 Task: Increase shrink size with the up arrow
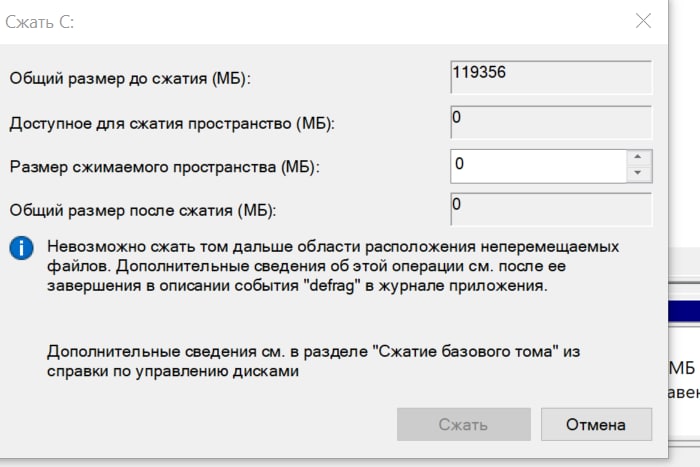pos(638,157)
